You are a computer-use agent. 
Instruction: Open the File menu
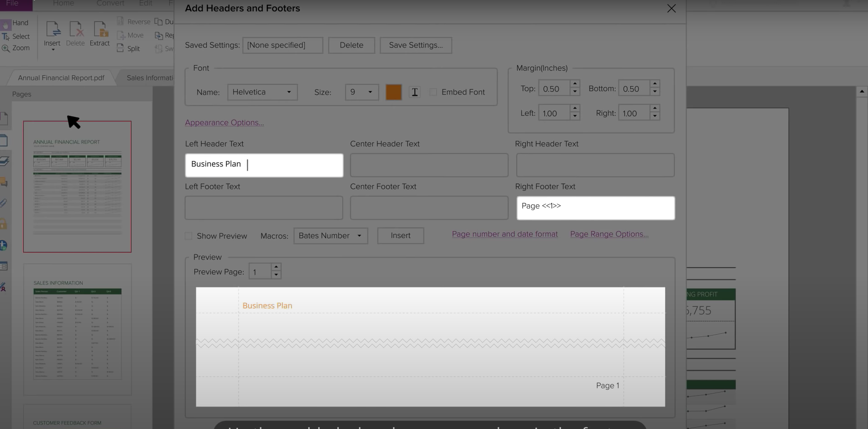pyautogui.click(x=12, y=3)
